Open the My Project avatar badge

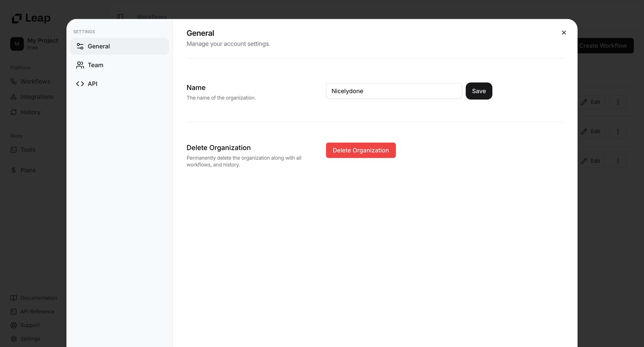[17, 43]
